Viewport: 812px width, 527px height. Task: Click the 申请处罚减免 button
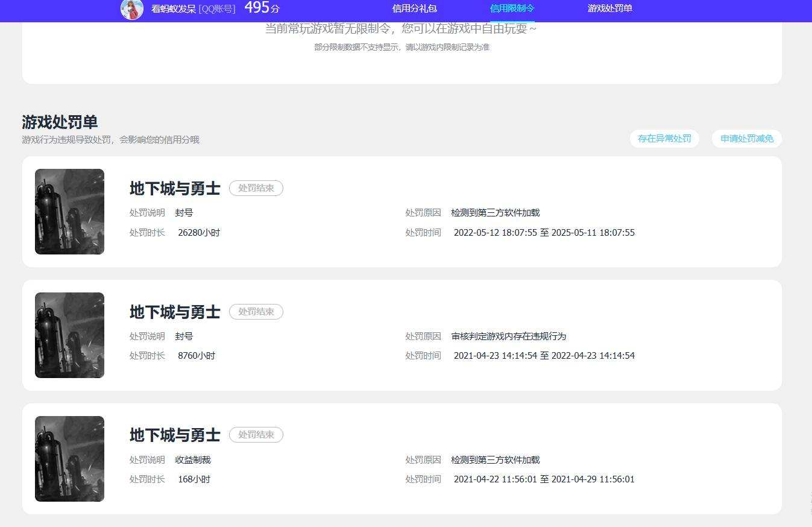click(x=747, y=139)
